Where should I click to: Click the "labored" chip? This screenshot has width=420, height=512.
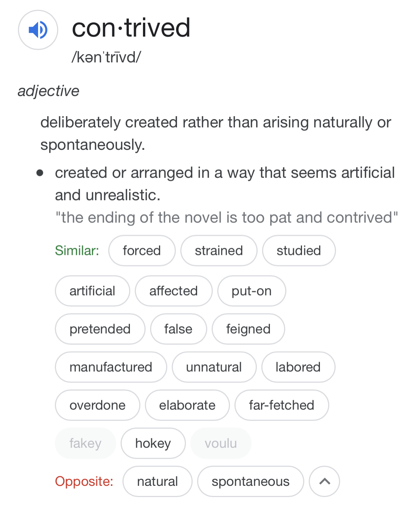pos(298,367)
